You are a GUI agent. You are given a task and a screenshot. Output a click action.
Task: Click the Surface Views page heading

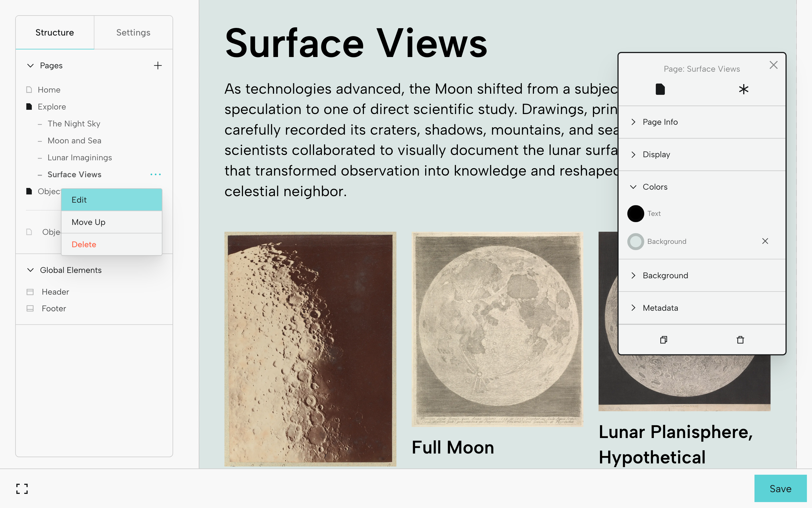356,43
